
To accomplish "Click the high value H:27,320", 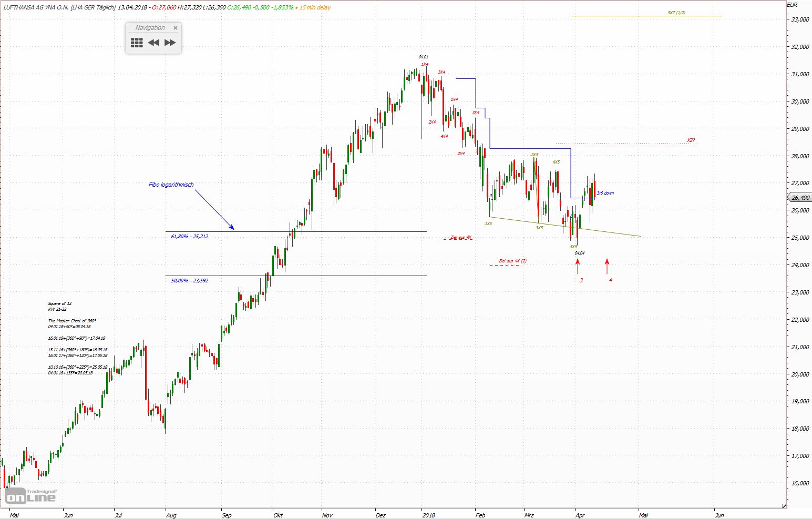I will point(190,7).
